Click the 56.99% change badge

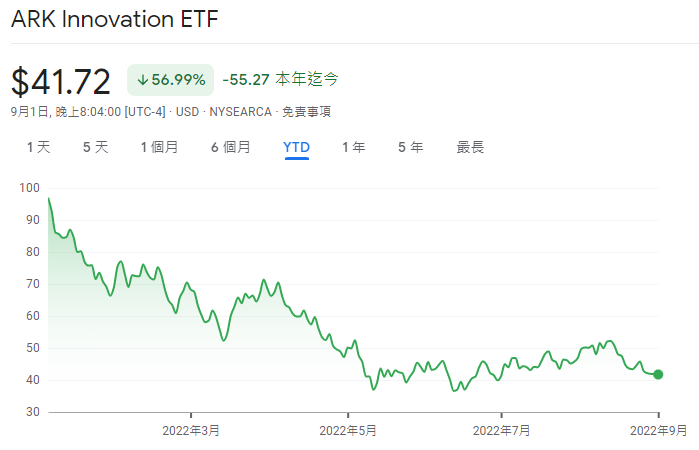170,79
